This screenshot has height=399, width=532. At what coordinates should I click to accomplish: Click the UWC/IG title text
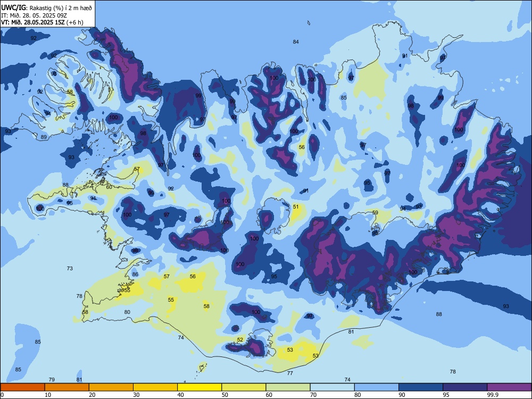tap(14, 7)
